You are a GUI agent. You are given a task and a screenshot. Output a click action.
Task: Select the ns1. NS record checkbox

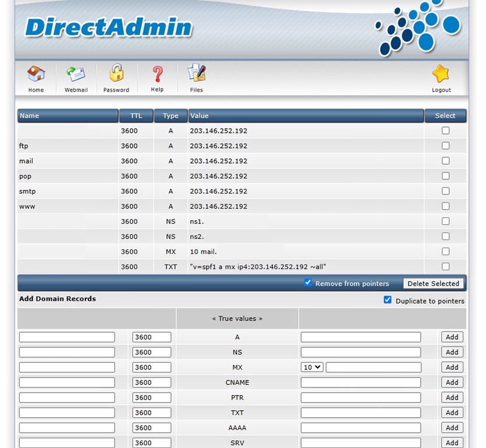[x=445, y=221]
